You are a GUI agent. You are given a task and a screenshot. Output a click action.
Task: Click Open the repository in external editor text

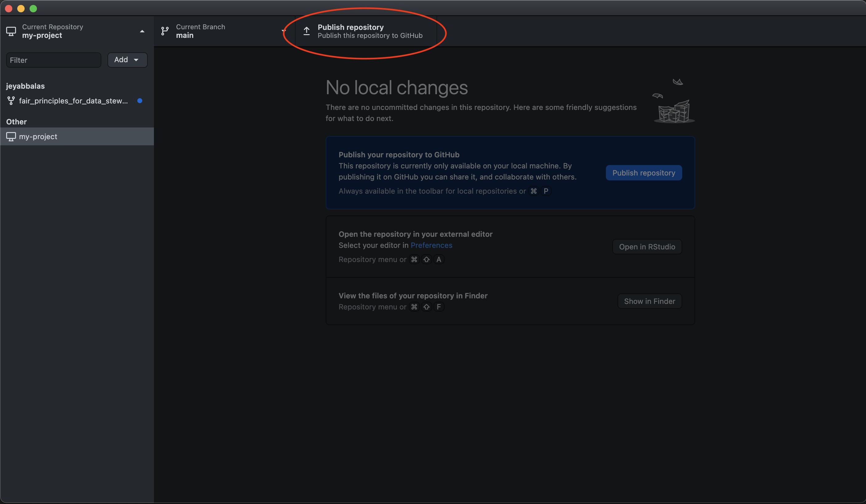[416, 234]
